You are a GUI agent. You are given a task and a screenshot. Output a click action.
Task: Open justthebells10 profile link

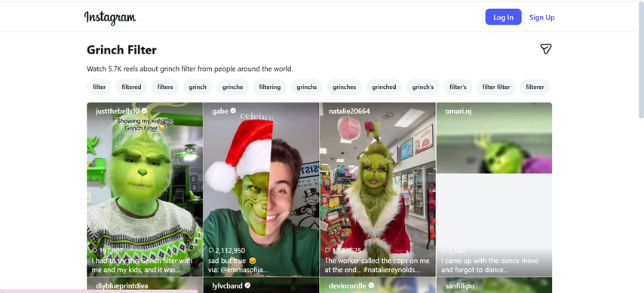[x=118, y=111]
